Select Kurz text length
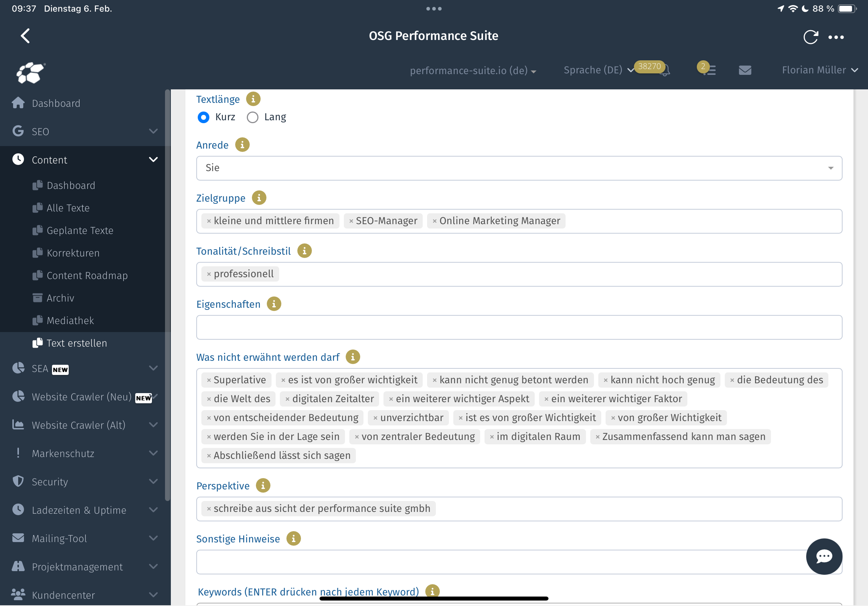868x606 pixels. tap(204, 117)
